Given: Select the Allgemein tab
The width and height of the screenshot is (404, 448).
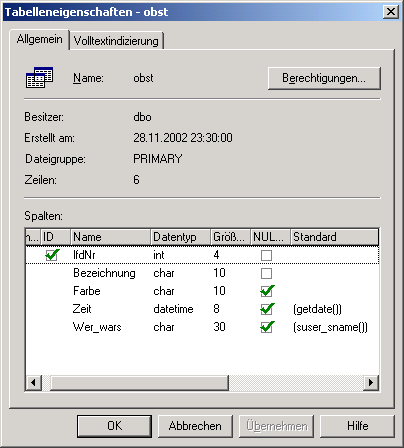Looking at the screenshot, I should pos(39,39).
